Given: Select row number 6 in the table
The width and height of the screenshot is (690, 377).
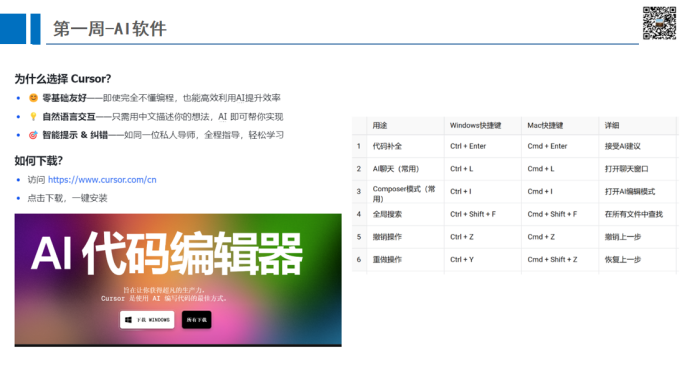Looking at the screenshot, I should click(359, 260).
